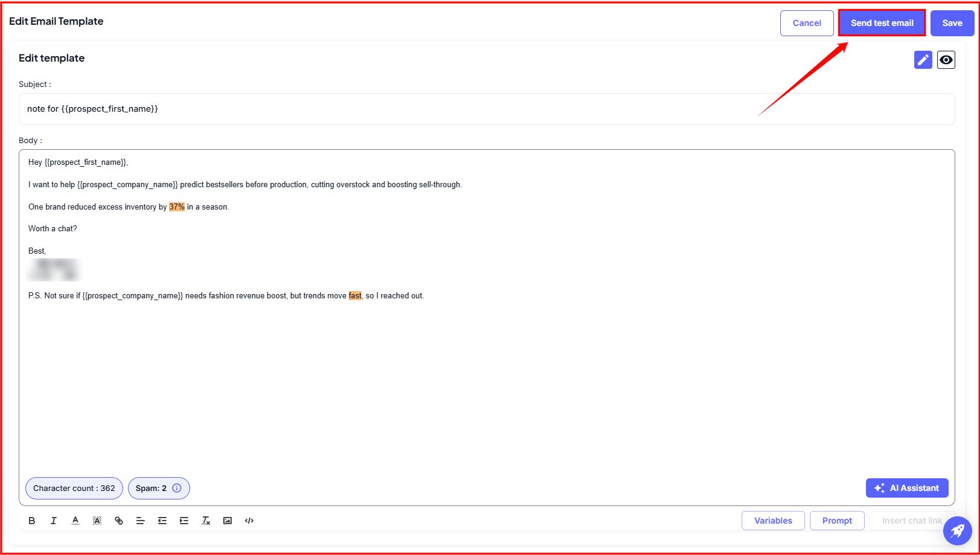The image size is (980, 555).
Task: Open the text color picker
Action: point(75,521)
